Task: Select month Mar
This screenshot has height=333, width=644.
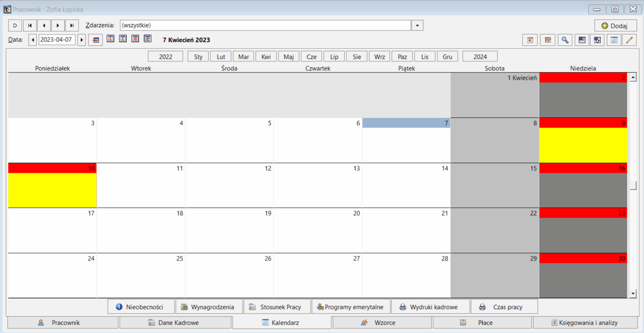Action: point(244,57)
